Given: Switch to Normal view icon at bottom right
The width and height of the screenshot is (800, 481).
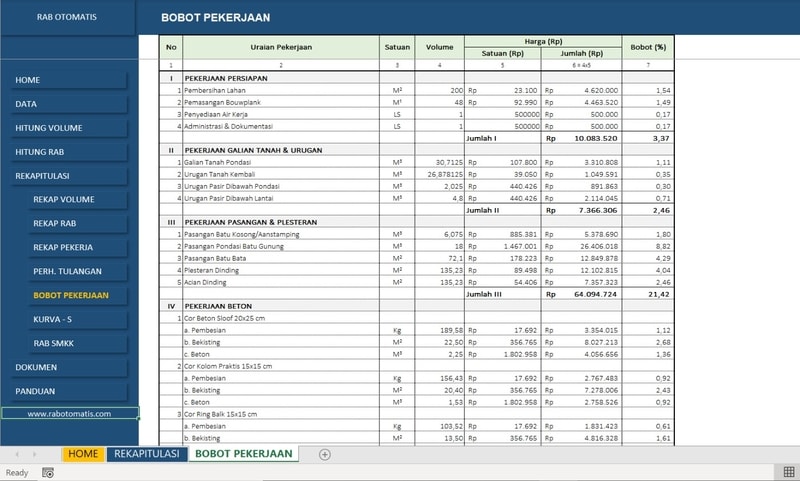Looking at the screenshot, I should (789, 472).
